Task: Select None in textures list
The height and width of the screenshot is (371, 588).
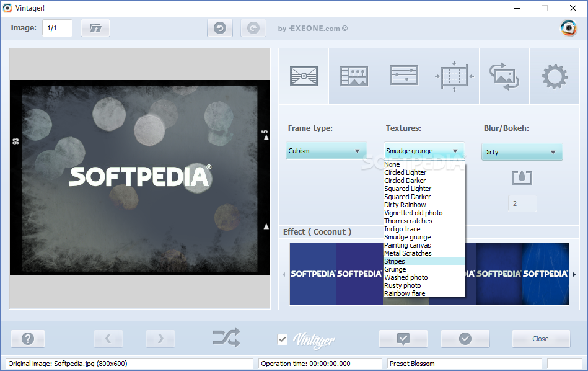Action: [x=424, y=164]
